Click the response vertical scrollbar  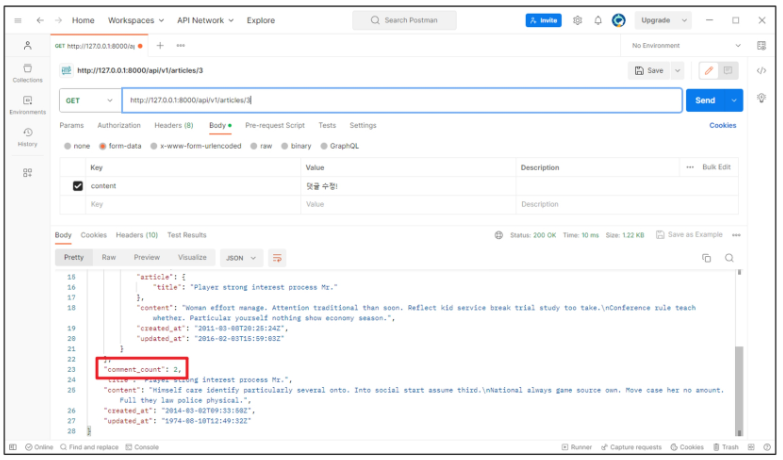coord(739,391)
